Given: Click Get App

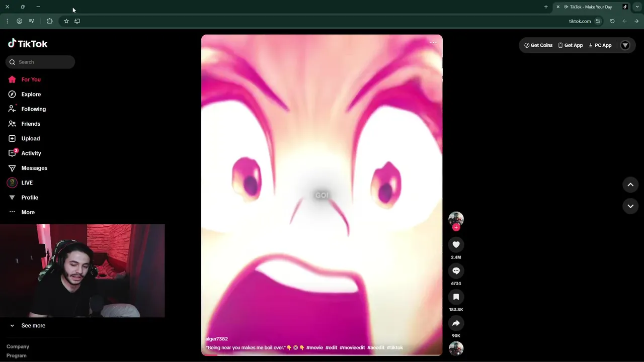Looking at the screenshot, I should (571, 45).
